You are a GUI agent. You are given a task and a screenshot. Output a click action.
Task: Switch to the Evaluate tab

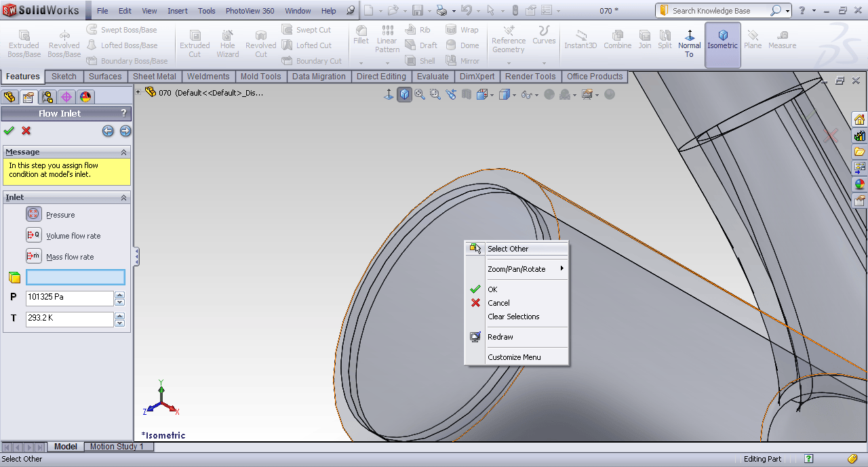tap(433, 77)
